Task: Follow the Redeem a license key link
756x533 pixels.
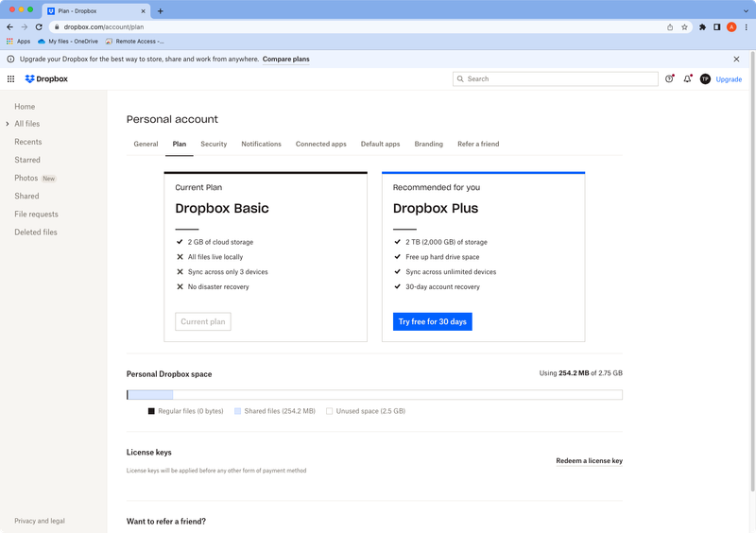Action: [589, 461]
